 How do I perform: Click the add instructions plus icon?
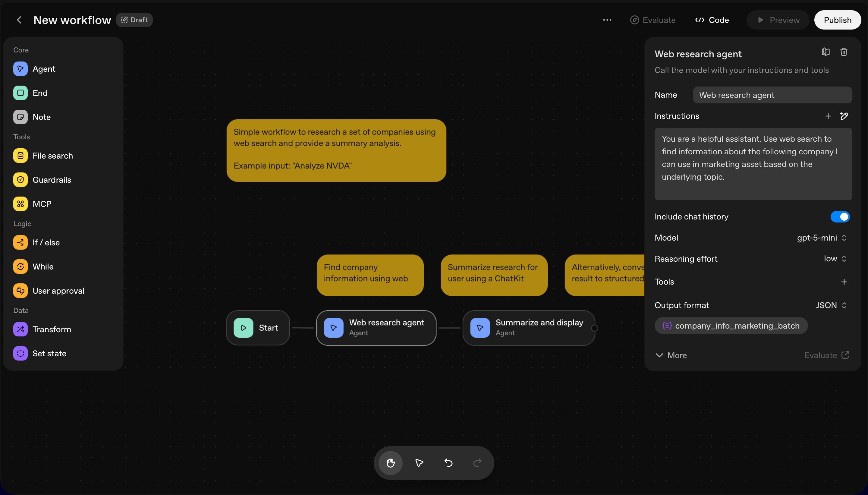coord(828,116)
